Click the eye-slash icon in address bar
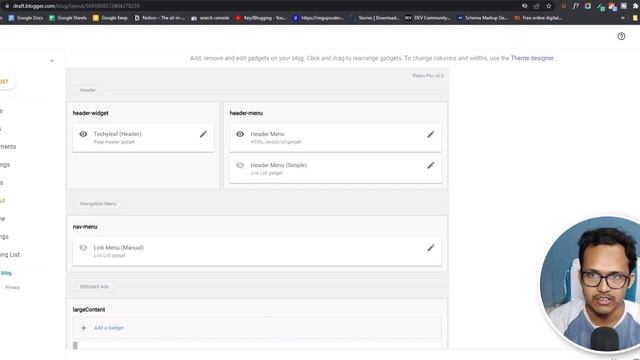The height and width of the screenshot is (360, 640). pos(524,6)
